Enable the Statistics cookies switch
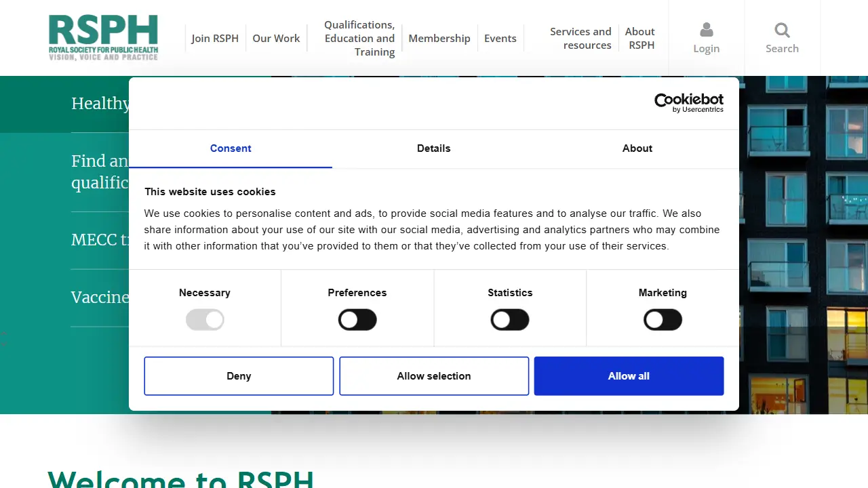Viewport: 868px width, 488px height. click(x=510, y=320)
